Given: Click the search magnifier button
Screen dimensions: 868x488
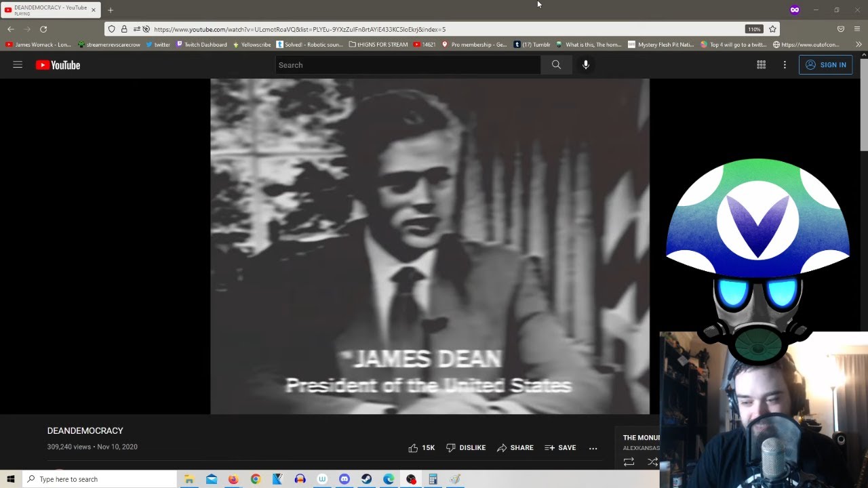Looking at the screenshot, I should (556, 65).
